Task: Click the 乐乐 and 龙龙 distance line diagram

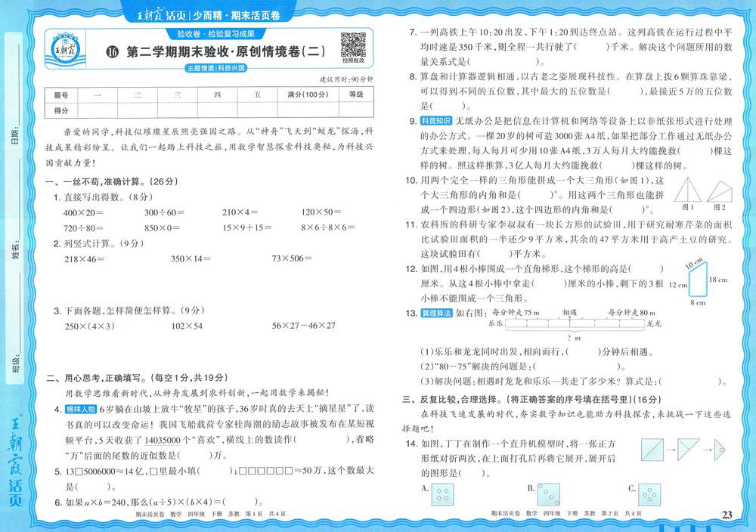Action: click(x=575, y=324)
